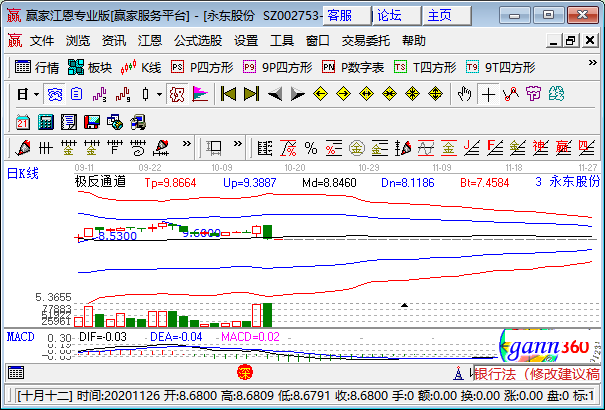Click the frame measure icon
The image size is (605, 410).
[214, 148]
